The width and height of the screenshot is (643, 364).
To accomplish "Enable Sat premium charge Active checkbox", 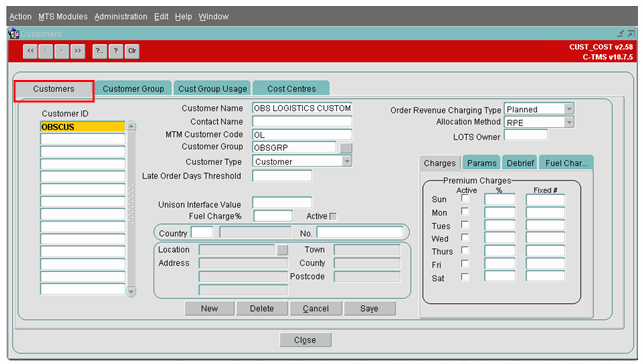I will pos(465,277).
